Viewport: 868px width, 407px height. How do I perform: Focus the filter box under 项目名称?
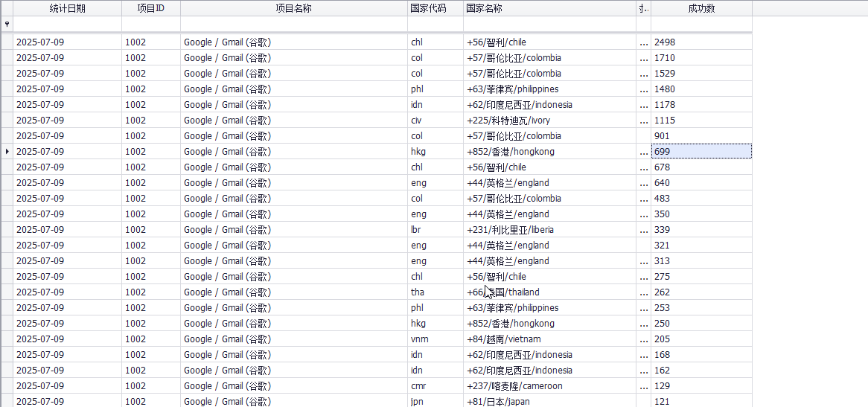(x=294, y=25)
